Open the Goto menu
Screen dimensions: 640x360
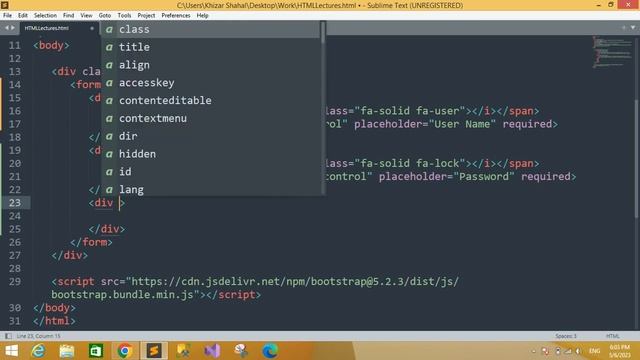point(104,16)
